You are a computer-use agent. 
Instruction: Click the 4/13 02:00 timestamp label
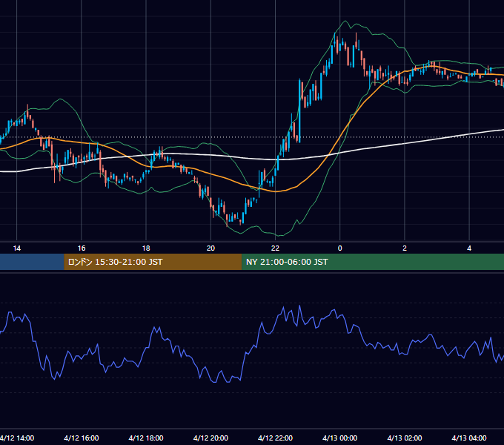pyautogui.click(x=405, y=438)
